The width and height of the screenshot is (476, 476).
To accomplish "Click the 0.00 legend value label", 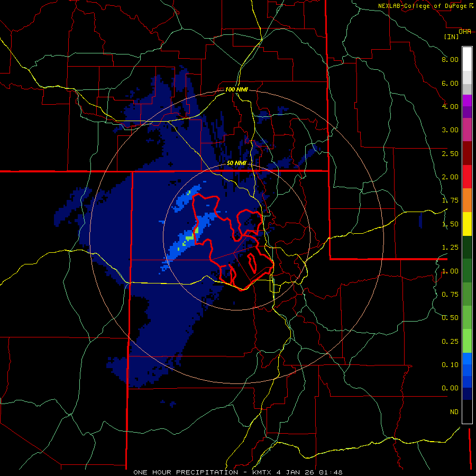I will (x=450, y=388).
